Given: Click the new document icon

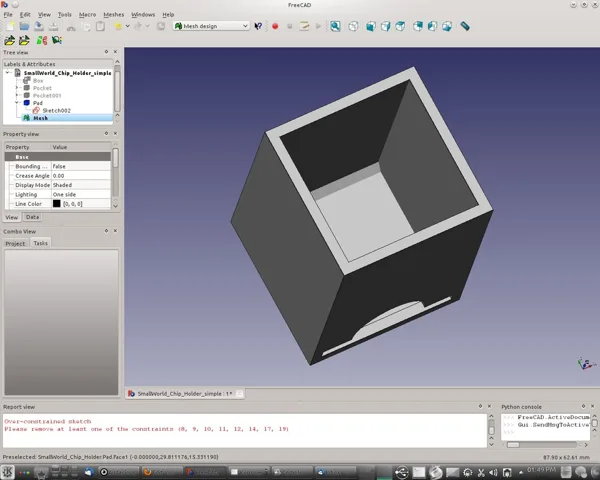Looking at the screenshot, I should 10,26.
